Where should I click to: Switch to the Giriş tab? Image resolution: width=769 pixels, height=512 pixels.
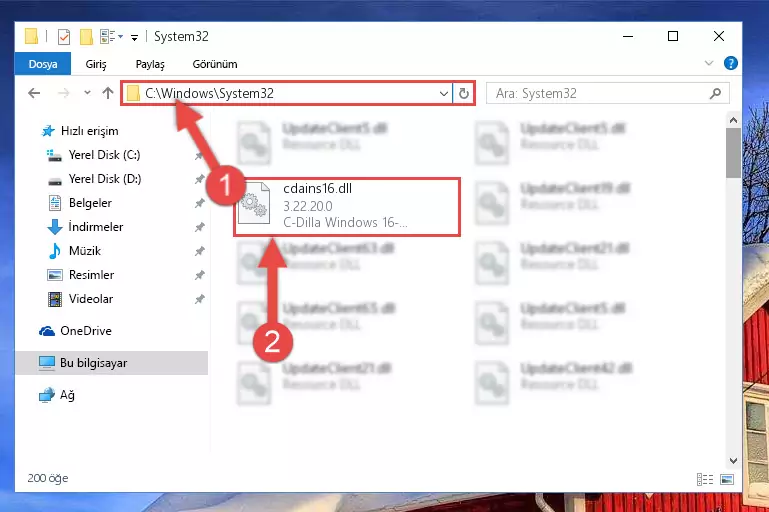(96, 64)
